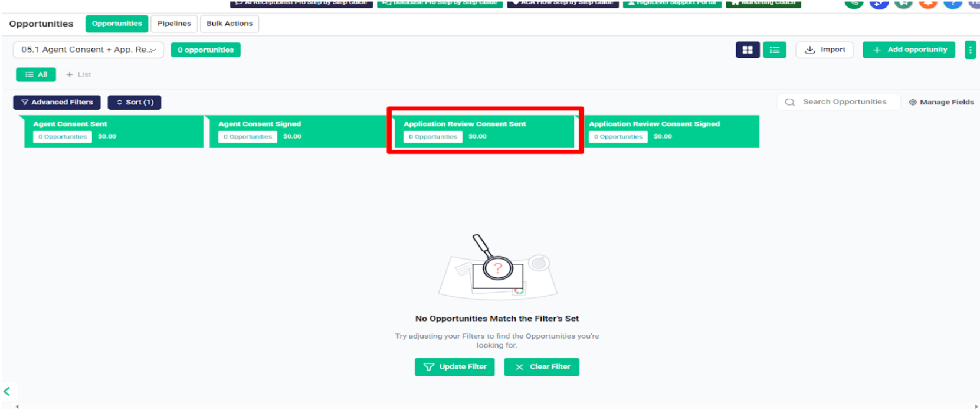The width and height of the screenshot is (980, 413).
Task: Select the All smart list
Action: [x=36, y=74]
